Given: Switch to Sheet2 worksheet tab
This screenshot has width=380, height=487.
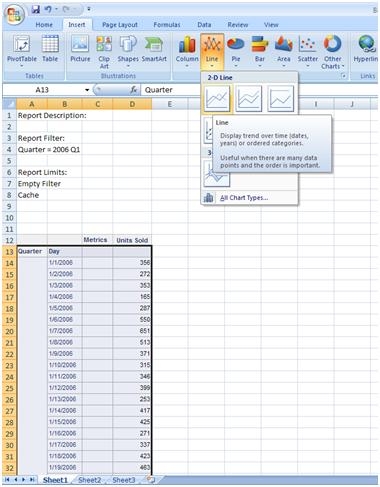Looking at the screenshot, I should tap(90, 480).
